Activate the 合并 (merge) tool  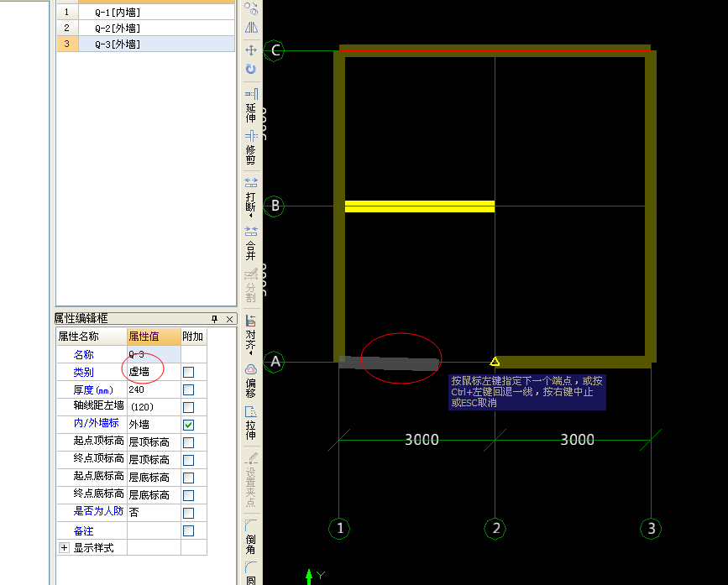(251, 243)
